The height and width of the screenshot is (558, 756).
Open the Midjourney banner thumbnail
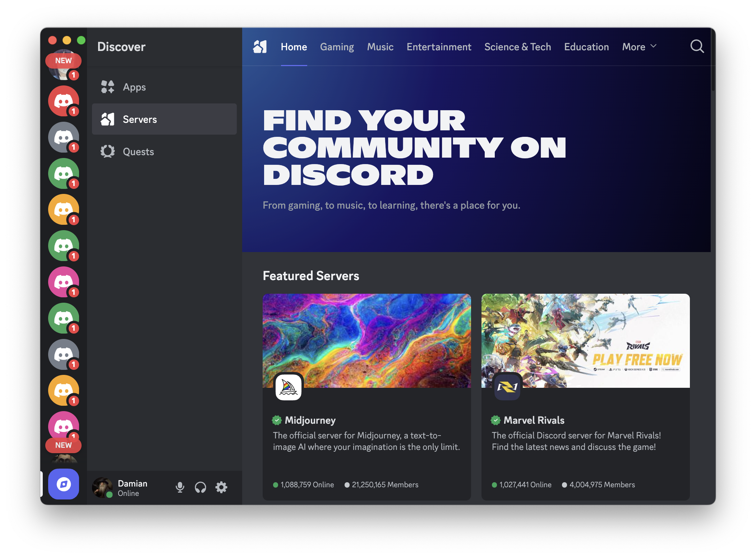point(367,338)
